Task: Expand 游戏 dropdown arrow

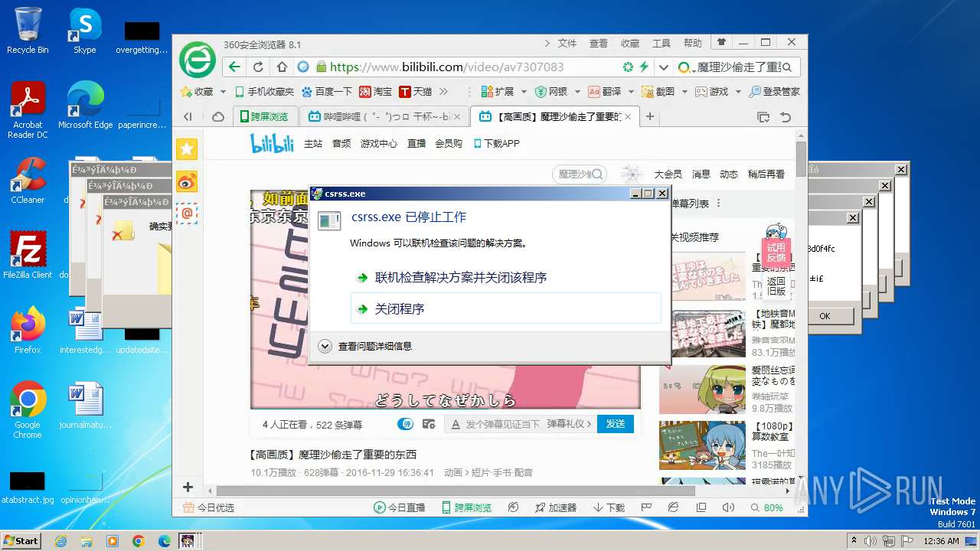Action: tap(738, 92)
